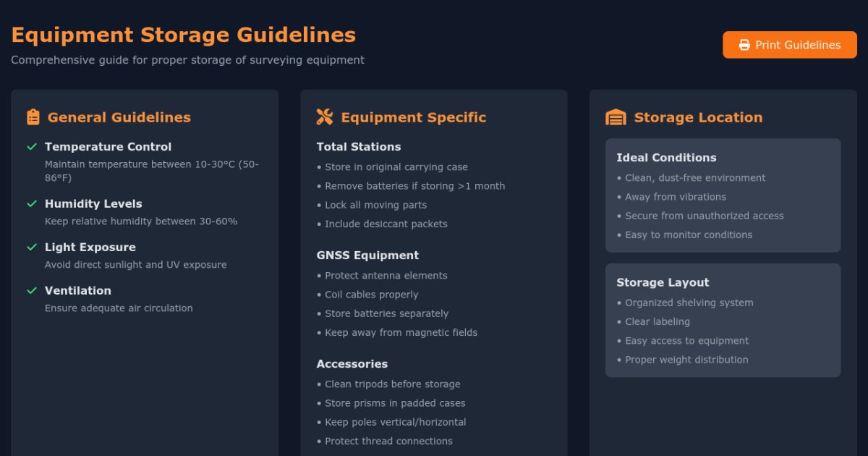Click the green checkmark beside Temperature Control
Screen dimensions: 868x456
32,147
